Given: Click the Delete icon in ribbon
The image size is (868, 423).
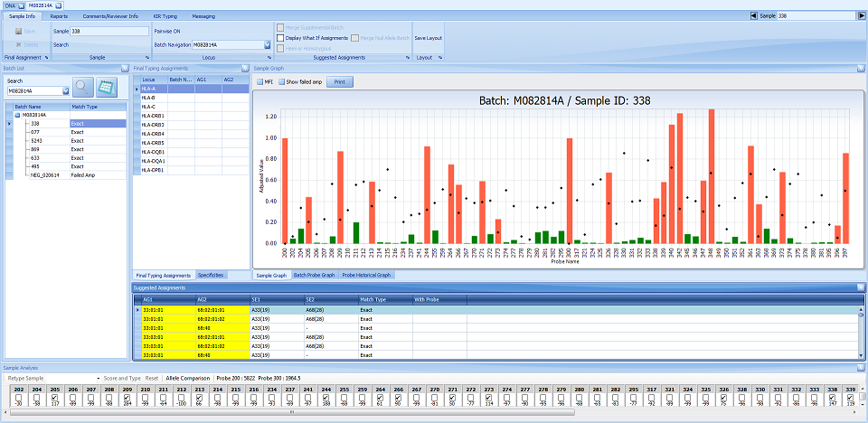Looking at the screenshot, I should (19, 45).
